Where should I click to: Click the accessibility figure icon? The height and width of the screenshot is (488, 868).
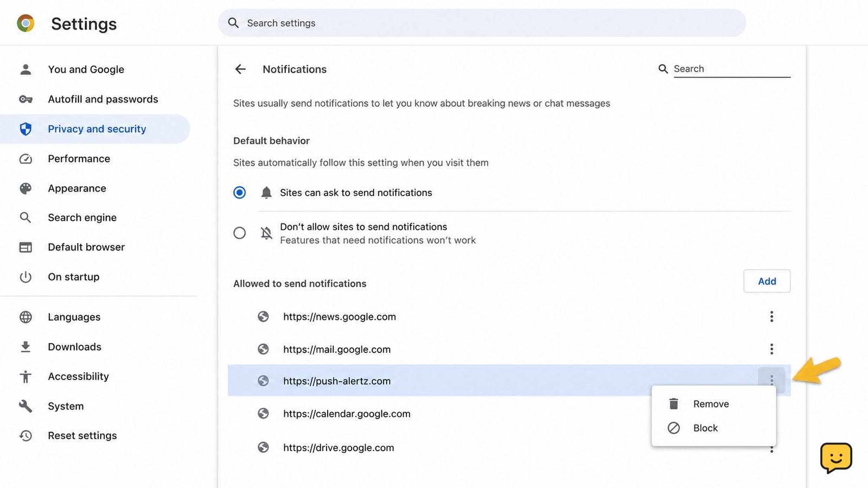25,376
